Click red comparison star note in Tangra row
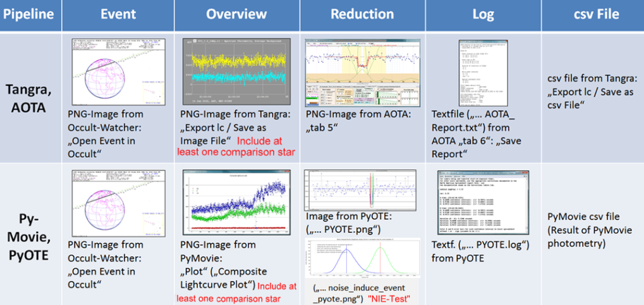Image resolution: width=644 pixels, height=305 pixels. point(236,146)
